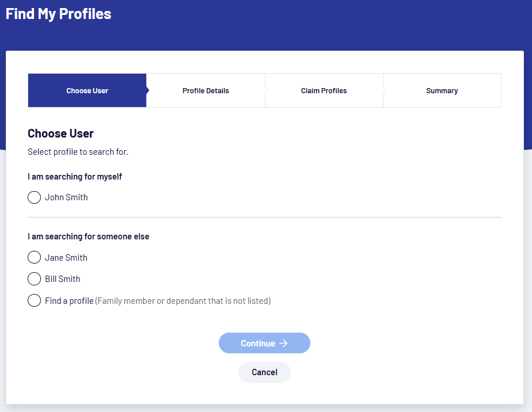Go to the Choose User step
The width and height of the screenshot is (532, 412).
click(x=87, y=91)
